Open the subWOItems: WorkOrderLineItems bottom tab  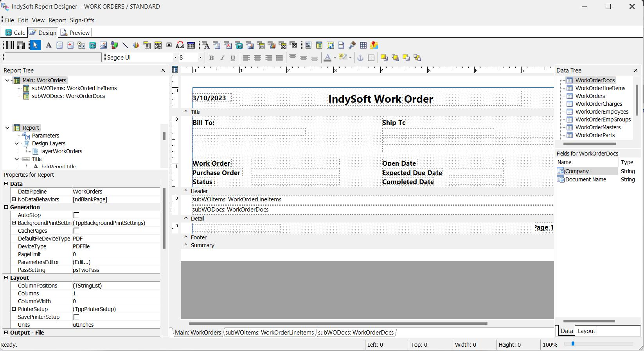(270, 333)
